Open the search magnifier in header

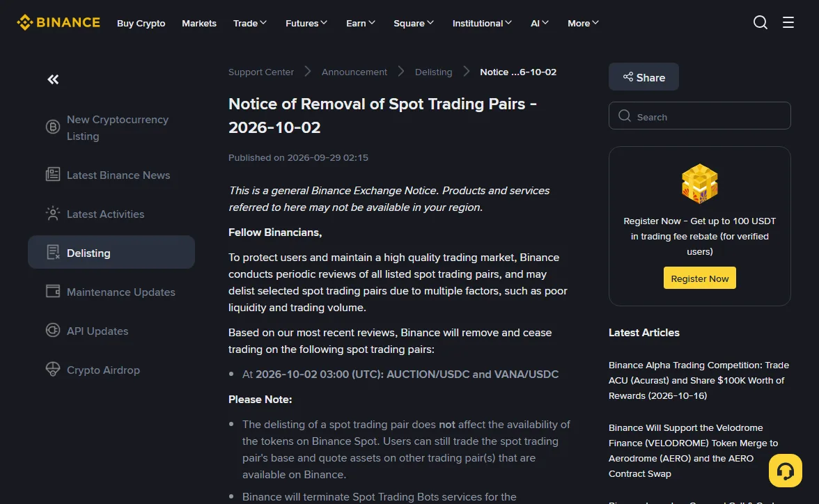760,22
